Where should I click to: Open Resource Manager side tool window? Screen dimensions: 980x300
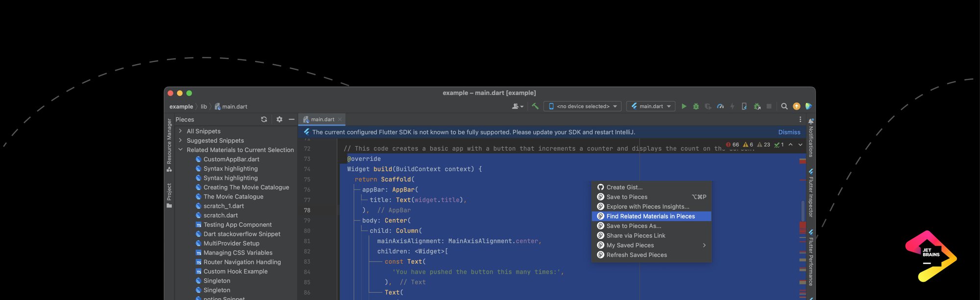click(169, 145)
